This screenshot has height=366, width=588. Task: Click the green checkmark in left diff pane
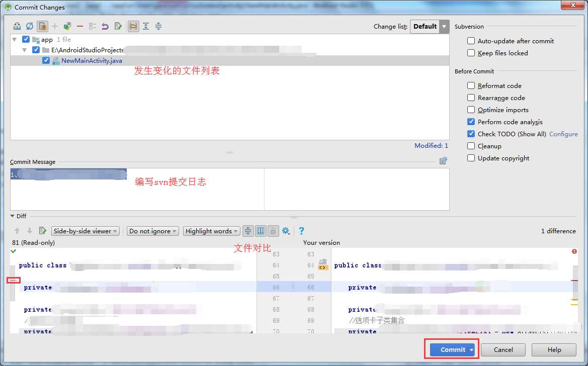click(14, 251)
